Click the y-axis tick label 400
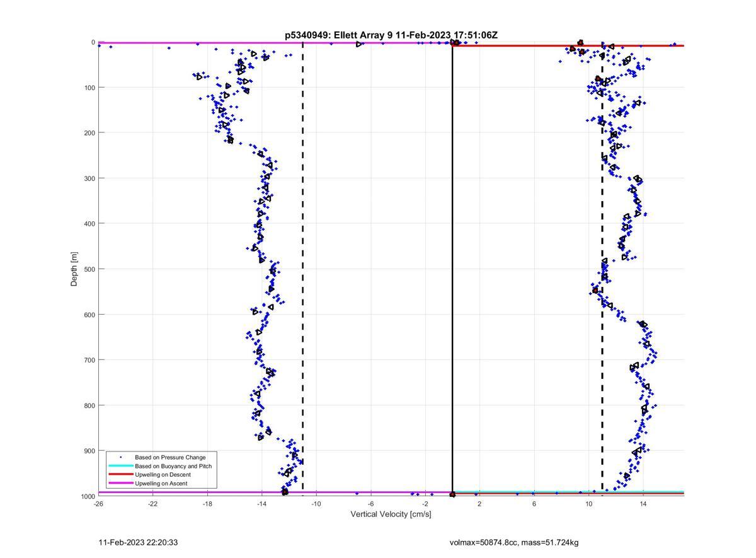The image size is (756, 558). click(89, 224)
